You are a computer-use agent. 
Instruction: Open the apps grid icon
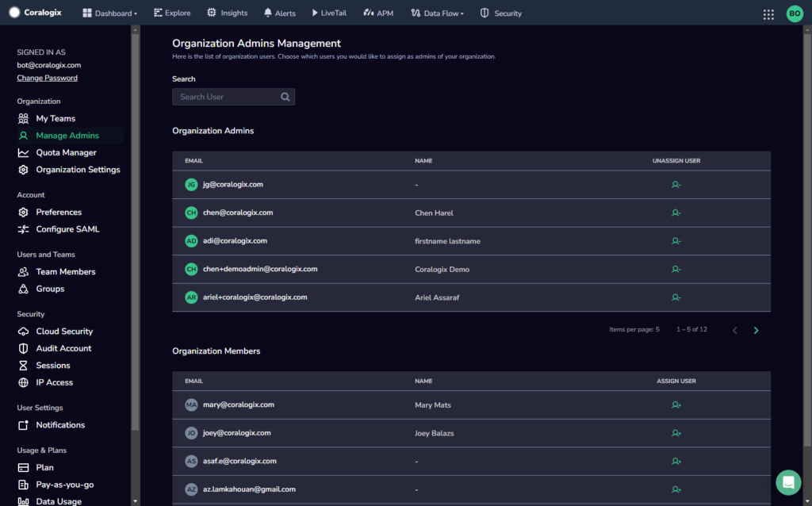click(x=768, y=14)
